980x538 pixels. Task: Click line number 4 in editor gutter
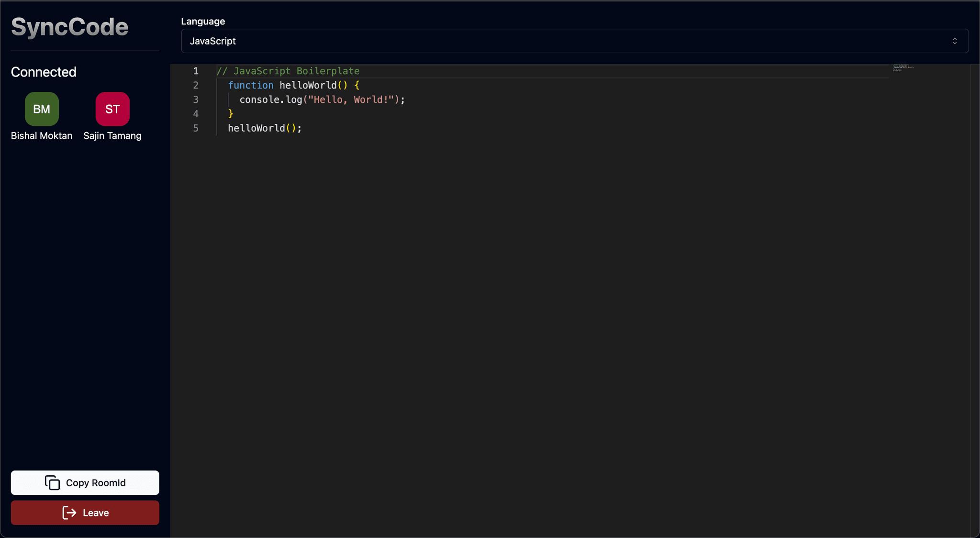tap(196, 114)
